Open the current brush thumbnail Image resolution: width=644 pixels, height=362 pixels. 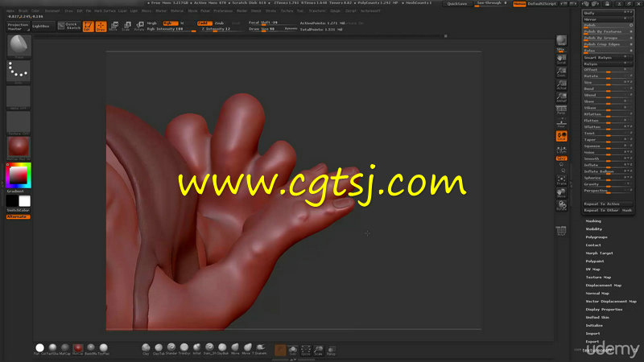pos(19,46)
